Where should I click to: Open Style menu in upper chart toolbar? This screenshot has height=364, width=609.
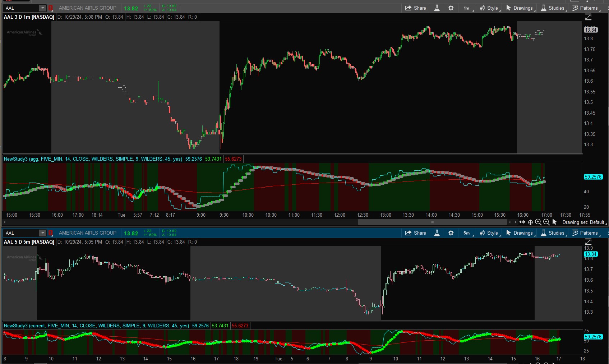click(490, 8)
